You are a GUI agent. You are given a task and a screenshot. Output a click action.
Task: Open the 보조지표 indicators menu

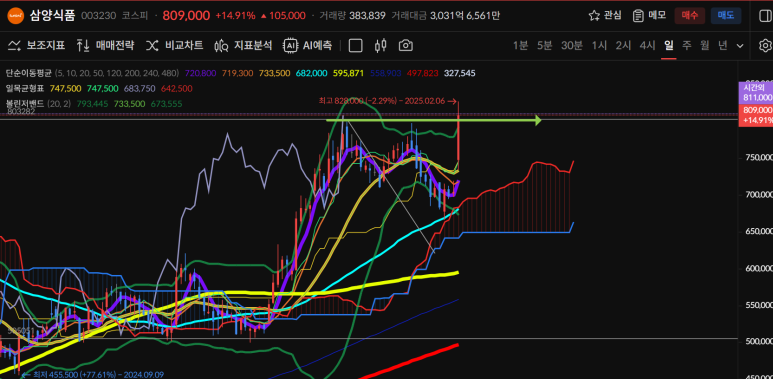(36, 46)
